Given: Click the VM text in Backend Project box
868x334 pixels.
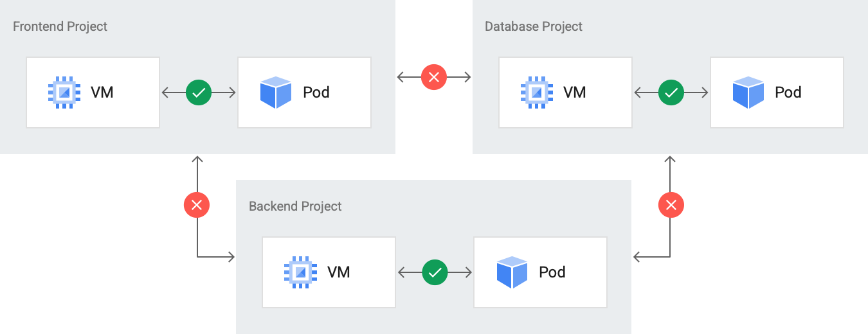Looking at the screenshot, I should tap(338, 272).
